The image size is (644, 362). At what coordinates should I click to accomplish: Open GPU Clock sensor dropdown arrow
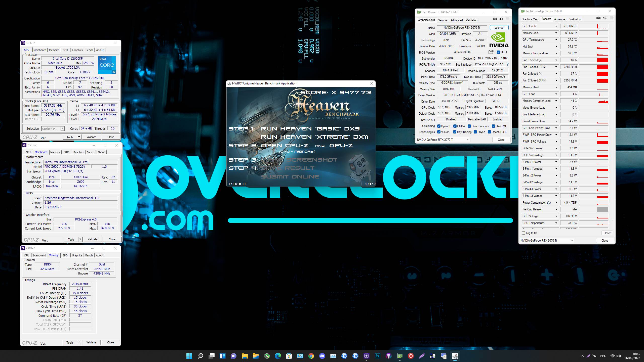pyautogui.click(x=556, y=26)
